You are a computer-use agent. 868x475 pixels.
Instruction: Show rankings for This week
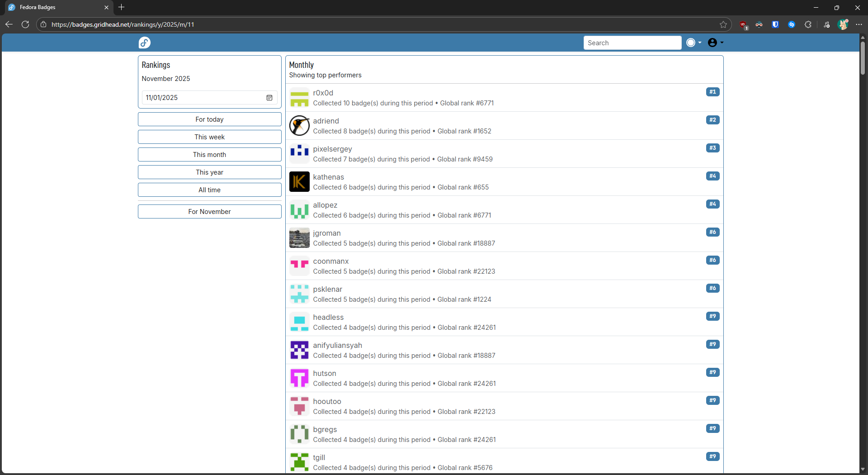point(209,137)
